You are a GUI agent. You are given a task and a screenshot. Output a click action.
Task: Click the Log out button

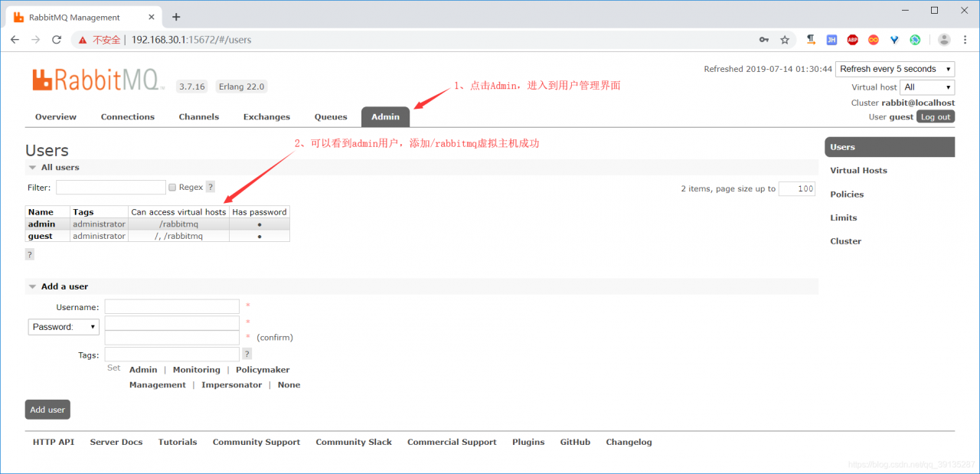click(936, 117)
